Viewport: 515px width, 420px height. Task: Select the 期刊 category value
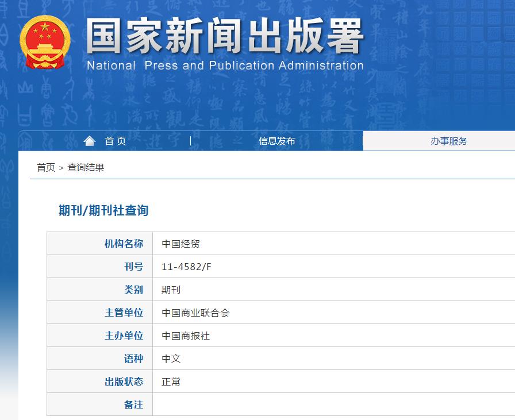click(171, 290)
